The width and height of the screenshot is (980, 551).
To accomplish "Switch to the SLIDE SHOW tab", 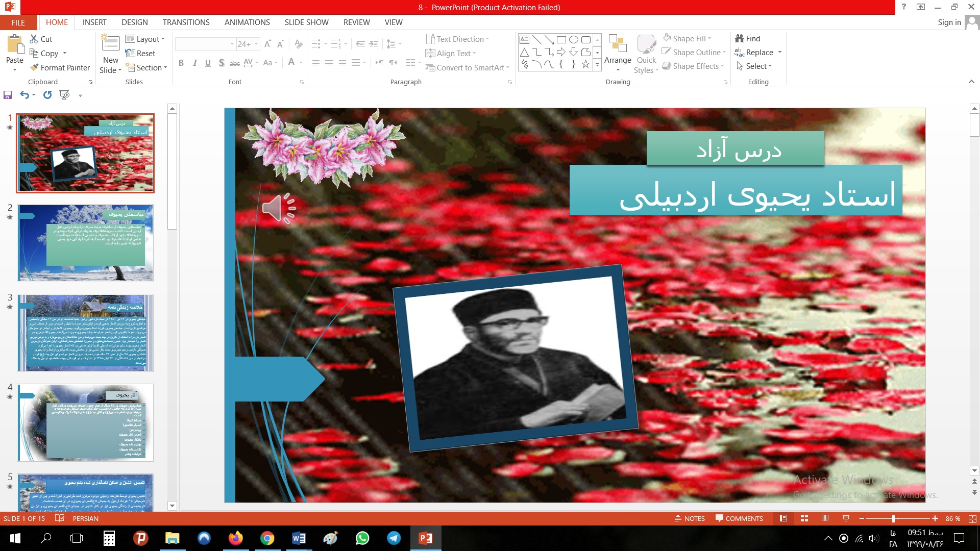I will pos(306,22).
